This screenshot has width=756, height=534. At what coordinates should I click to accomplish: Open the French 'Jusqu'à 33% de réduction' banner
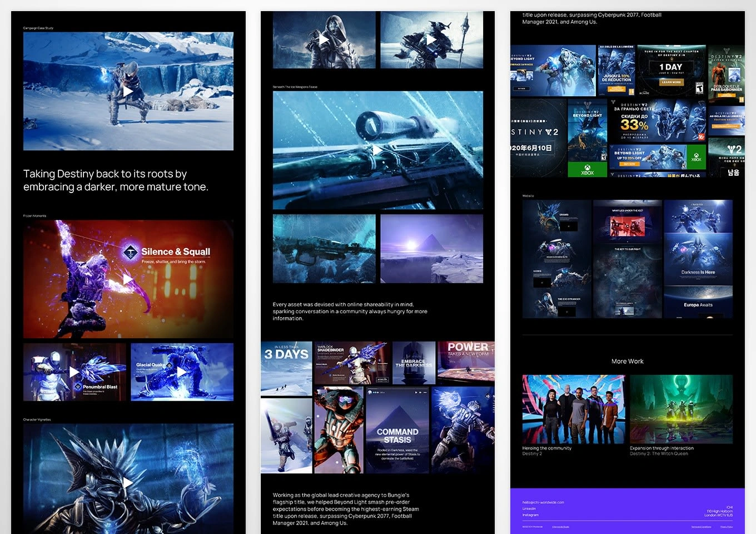coord(616,71)
